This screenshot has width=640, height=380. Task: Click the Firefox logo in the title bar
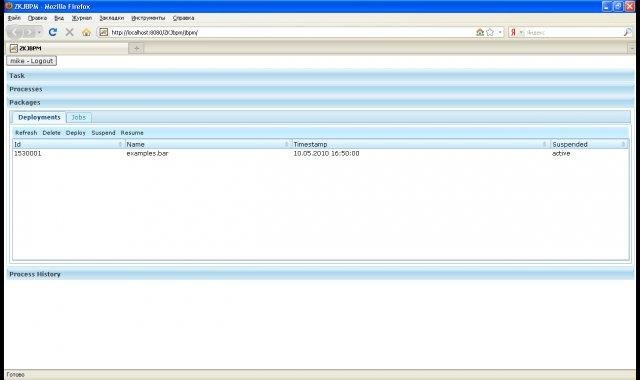[x=9, y=6]
